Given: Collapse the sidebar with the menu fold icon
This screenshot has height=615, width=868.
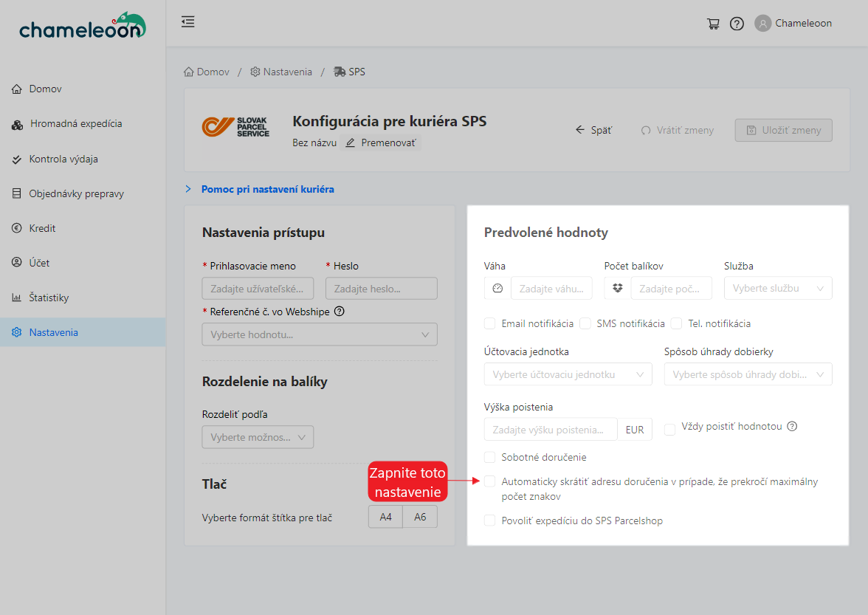Looking at the screenshot, I should [x=188, y=22].
